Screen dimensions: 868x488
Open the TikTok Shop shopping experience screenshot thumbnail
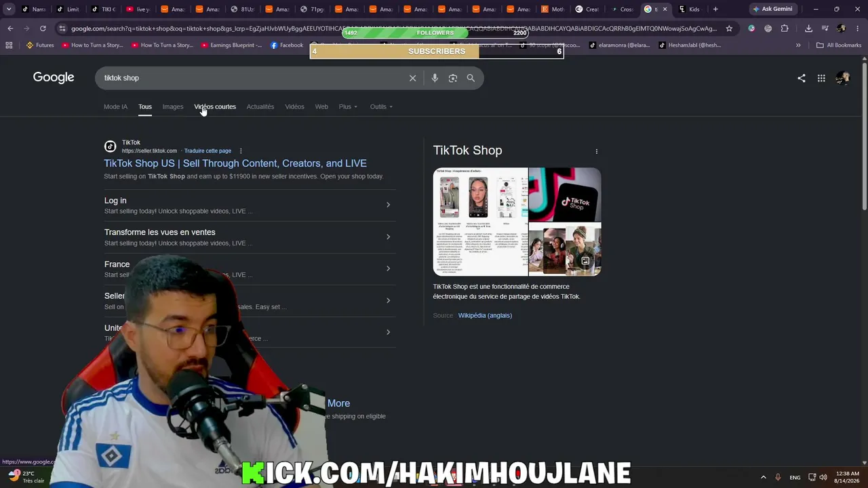(x=480, y=222)
